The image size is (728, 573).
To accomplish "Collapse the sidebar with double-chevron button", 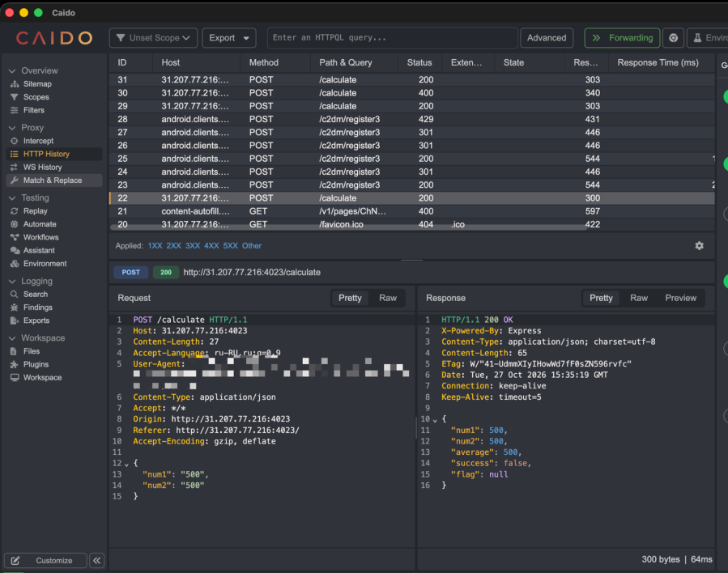I will (x=96, y=561).
